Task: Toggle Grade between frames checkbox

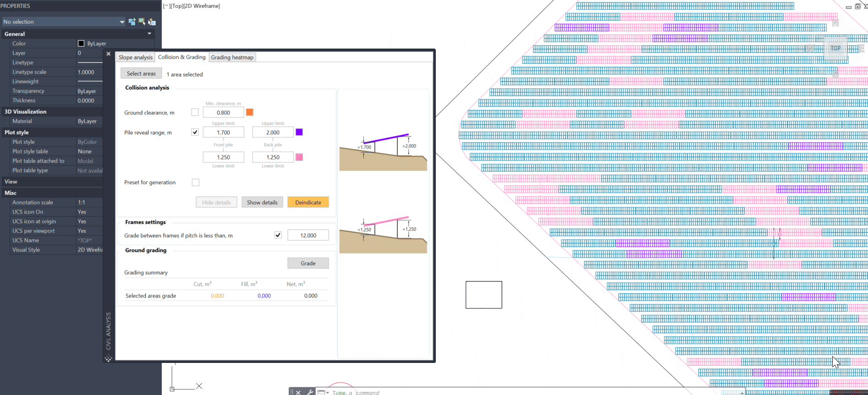Action: pos(278,235)
